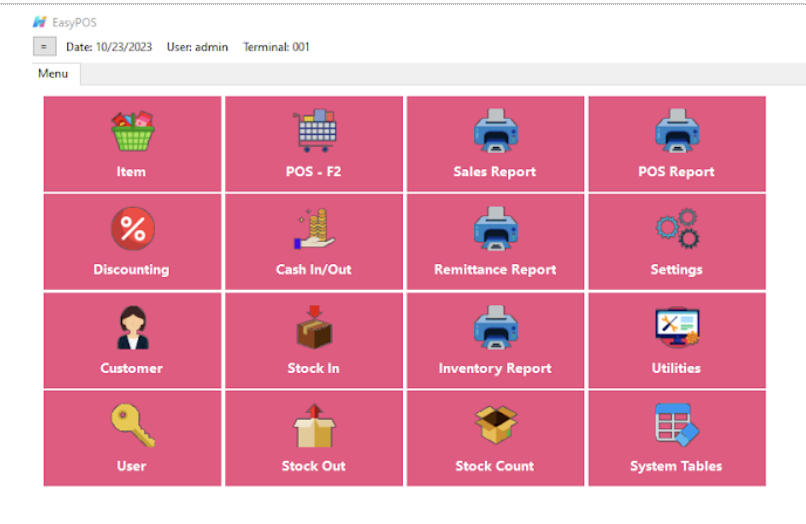This screenshot has height=524, width=806.
Task: Click the Stock In label
Action: (314, 368)
